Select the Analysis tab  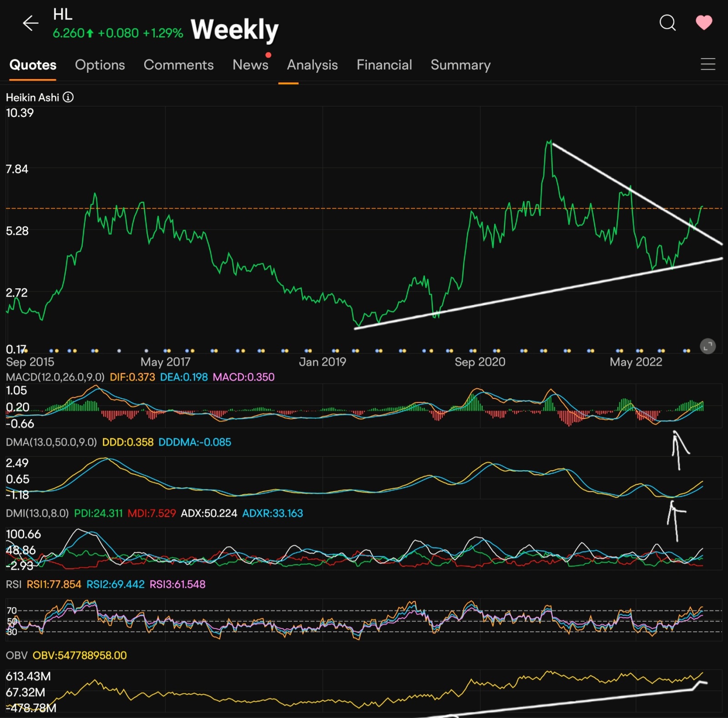point(312,65)
